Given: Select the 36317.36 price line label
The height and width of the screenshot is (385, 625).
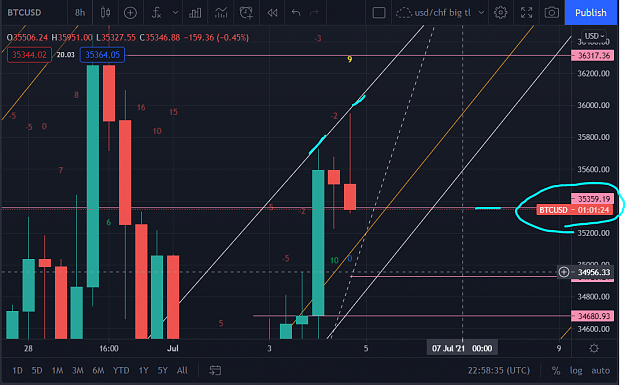Looking at the screenshot, I should [x=593, y=55].
